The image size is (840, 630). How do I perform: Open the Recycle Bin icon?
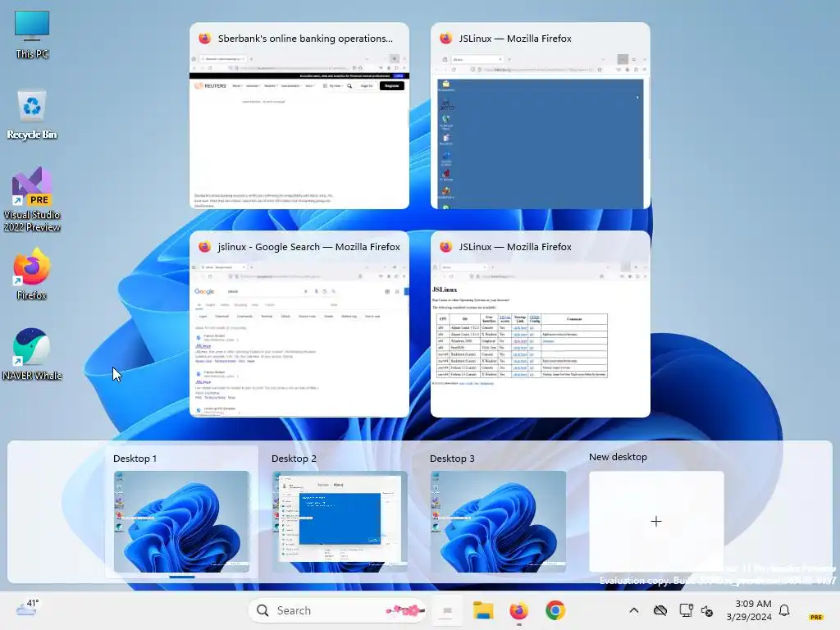pos(32,114)
